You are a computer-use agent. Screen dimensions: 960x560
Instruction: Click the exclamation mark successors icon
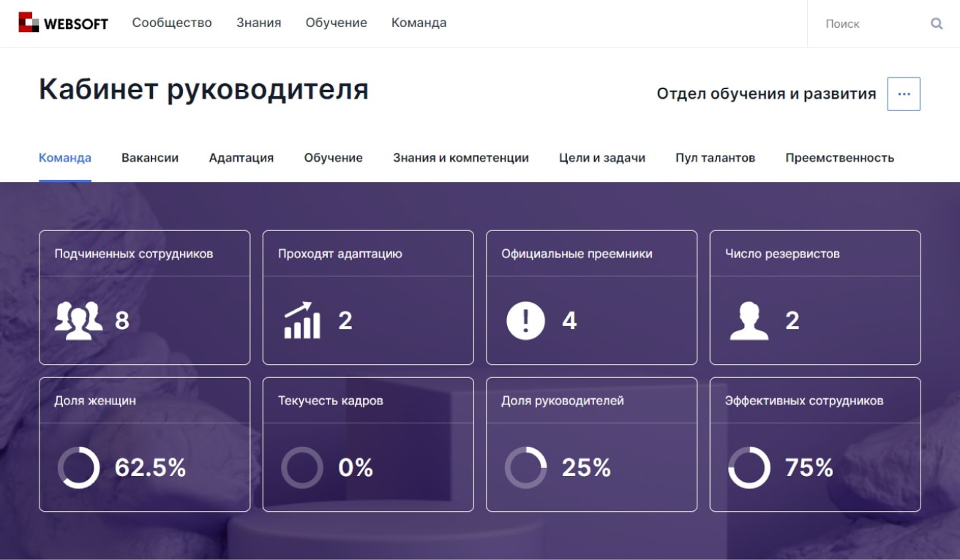coord(525,320)
